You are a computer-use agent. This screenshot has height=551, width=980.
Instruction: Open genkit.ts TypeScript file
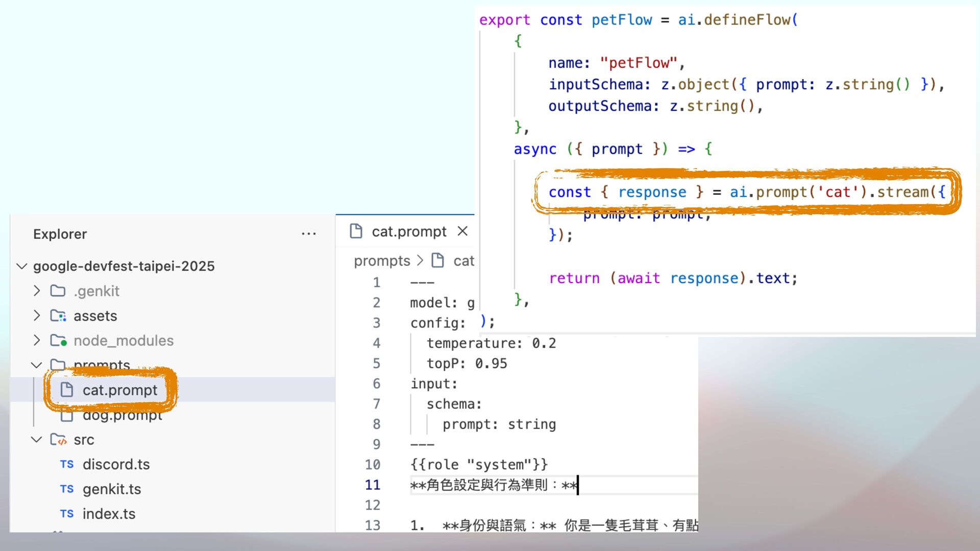[112, 489]
